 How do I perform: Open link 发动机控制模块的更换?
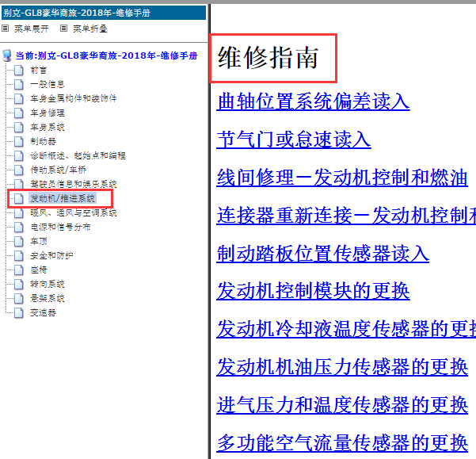314,292
